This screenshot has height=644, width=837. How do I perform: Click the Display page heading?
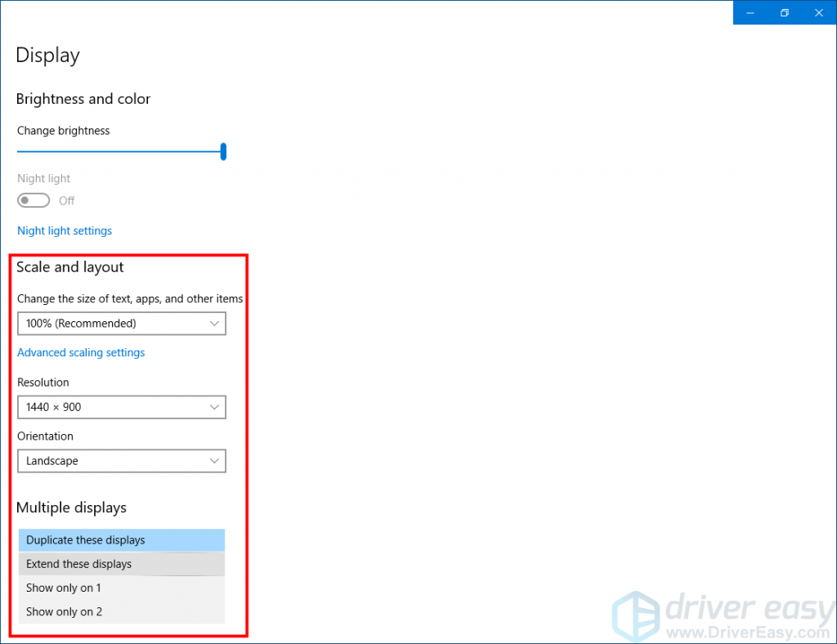[x=47, y=56]
